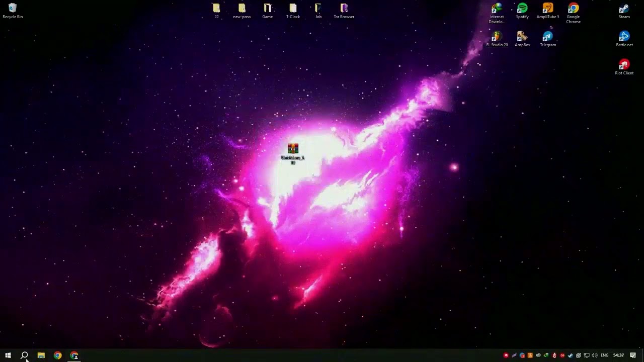Select the new-prew folder
The width and height of the screenshot is (644, 362).
pos(242,11)
